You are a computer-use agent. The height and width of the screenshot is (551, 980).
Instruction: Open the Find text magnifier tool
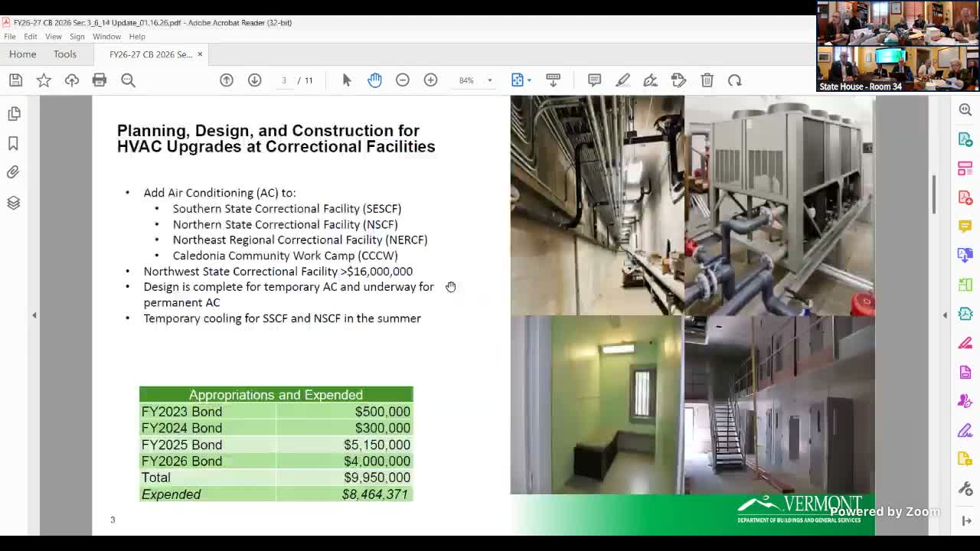[x=128, y=80]
